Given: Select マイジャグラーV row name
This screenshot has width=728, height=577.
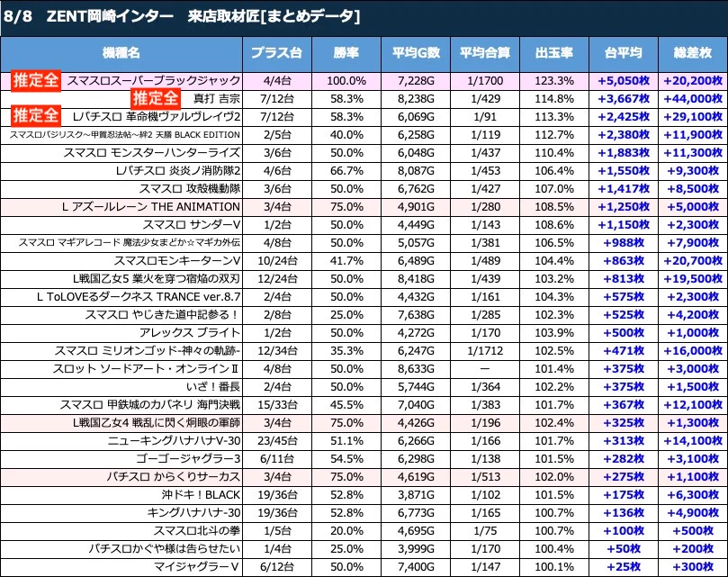Looking at the screenshot, I should (197, 567).
